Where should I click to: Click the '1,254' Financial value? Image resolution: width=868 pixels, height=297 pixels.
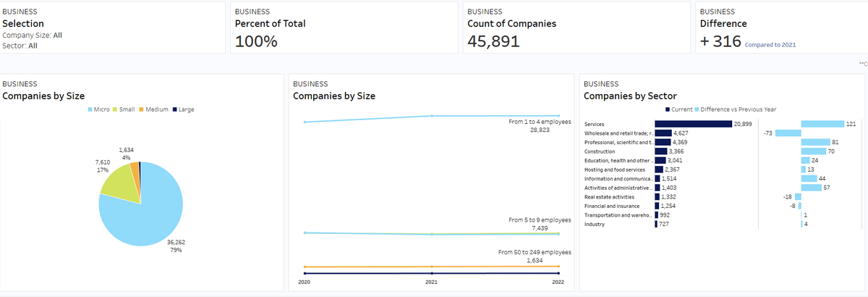[x=670, y=206]
